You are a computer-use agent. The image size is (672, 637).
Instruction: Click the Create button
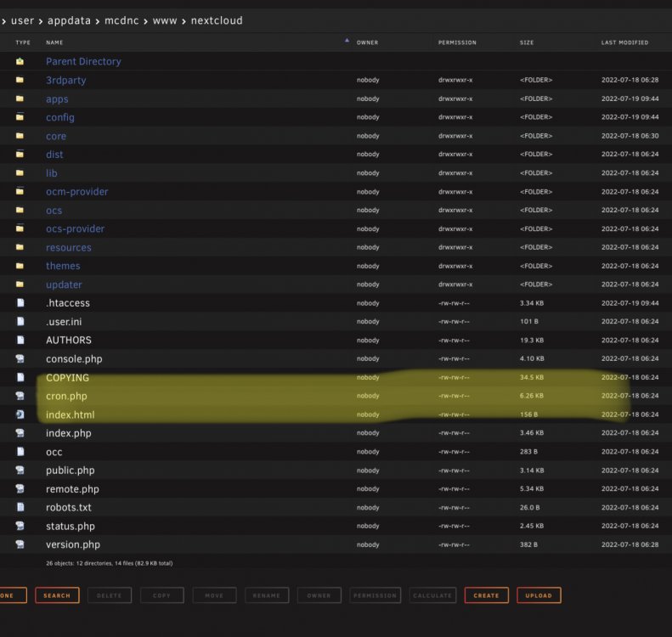click(487, 595)
